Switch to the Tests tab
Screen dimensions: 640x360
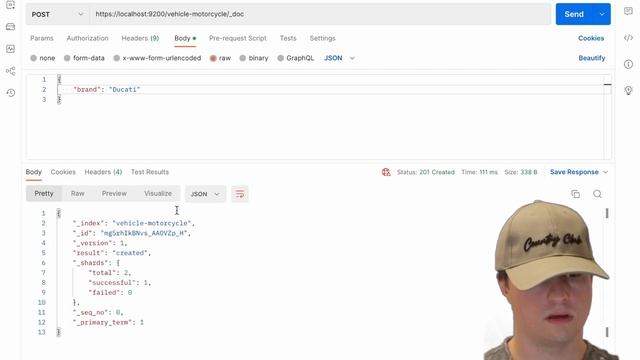pos(288,38)
